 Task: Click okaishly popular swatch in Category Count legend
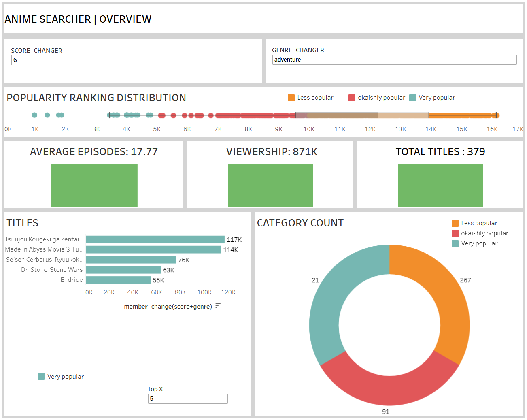pyautogui.click(x=455, y=233)
